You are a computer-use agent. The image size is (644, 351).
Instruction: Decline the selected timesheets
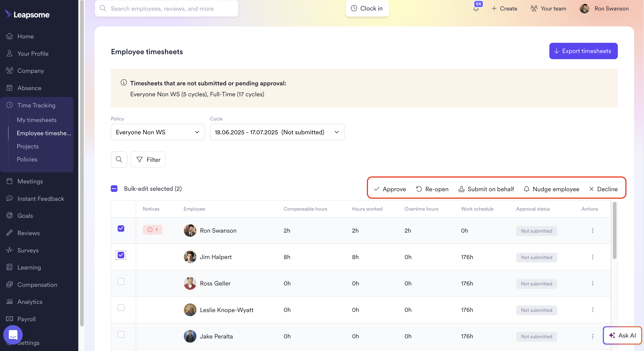603,189
